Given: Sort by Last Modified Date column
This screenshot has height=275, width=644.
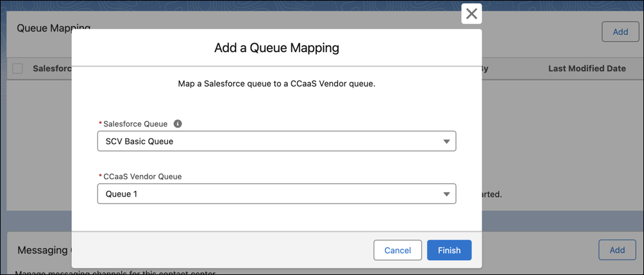Looking at the screenshot, I should click(x=587, y=69).
